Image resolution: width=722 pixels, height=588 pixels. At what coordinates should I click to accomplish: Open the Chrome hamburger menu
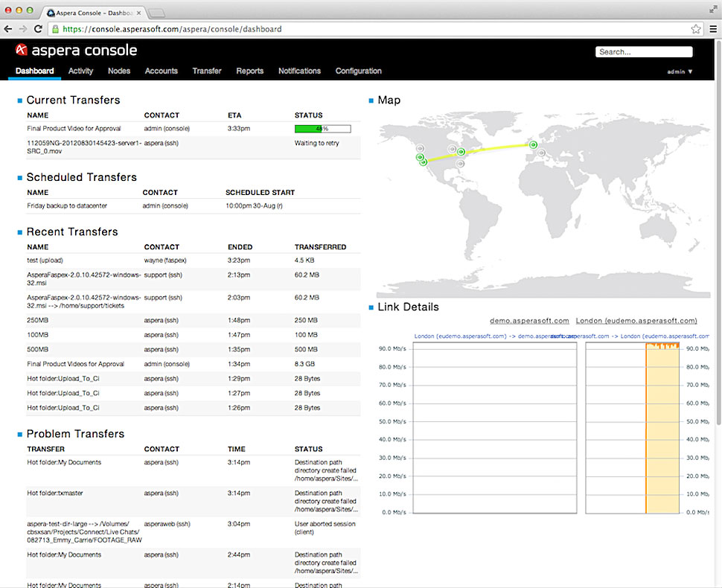[713, 29]
